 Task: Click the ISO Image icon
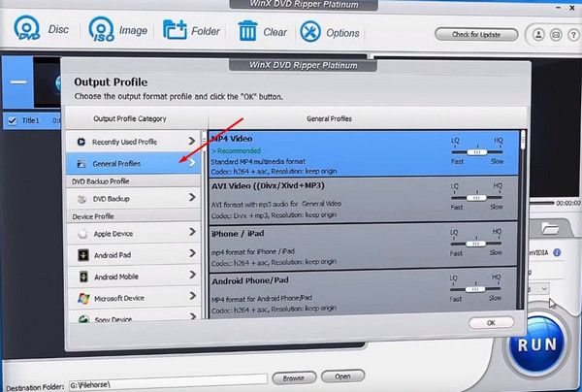(x=101, y=29)
